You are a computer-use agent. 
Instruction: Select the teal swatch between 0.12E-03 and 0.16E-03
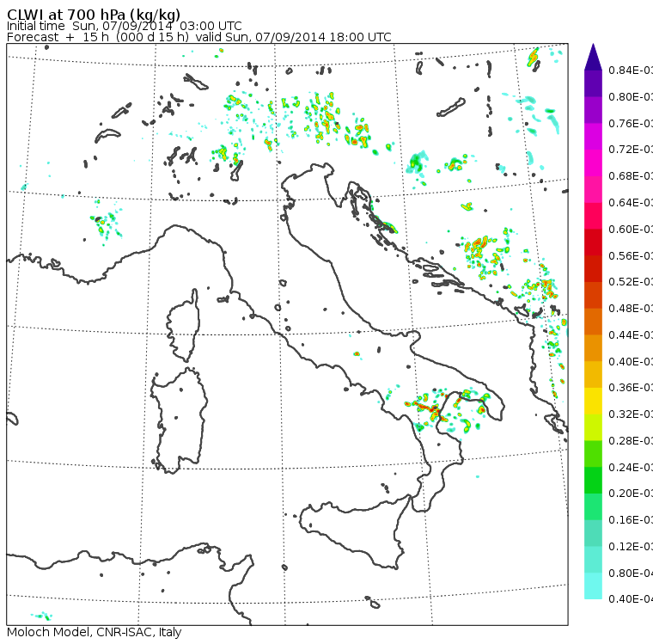[x=593, y=533]
